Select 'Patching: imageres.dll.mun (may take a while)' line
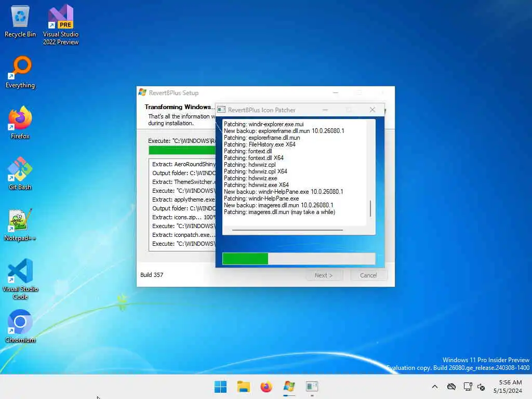The image size is (532, 399). (280, 212)
